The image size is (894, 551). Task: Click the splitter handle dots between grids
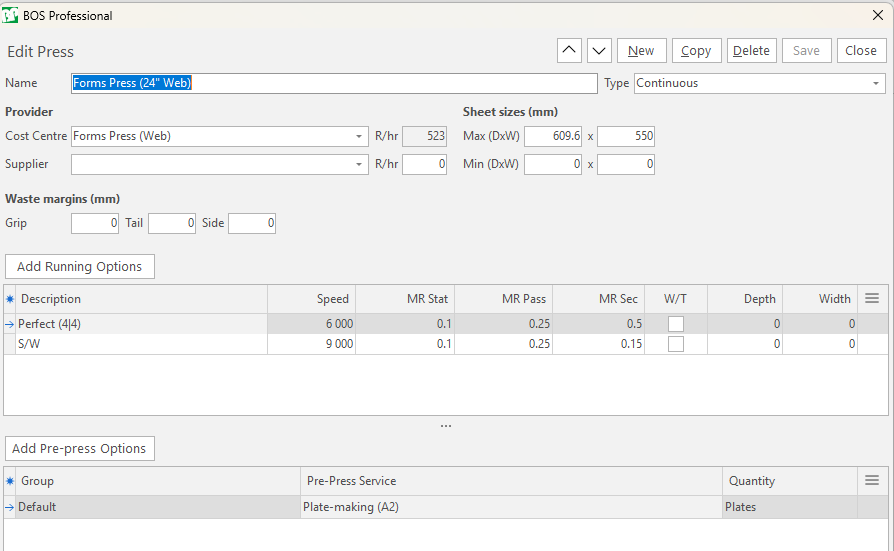point(446,426)
